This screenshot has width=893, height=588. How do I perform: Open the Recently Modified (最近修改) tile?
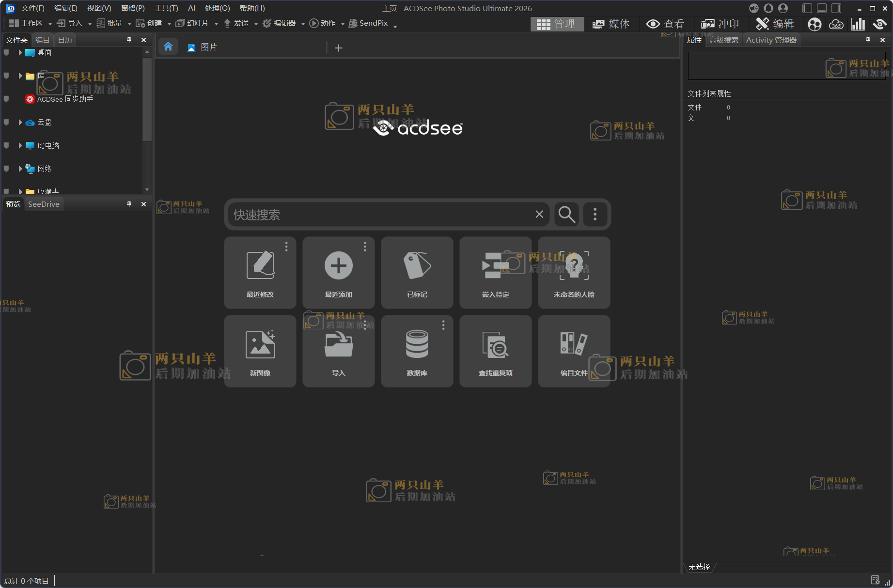260,272
